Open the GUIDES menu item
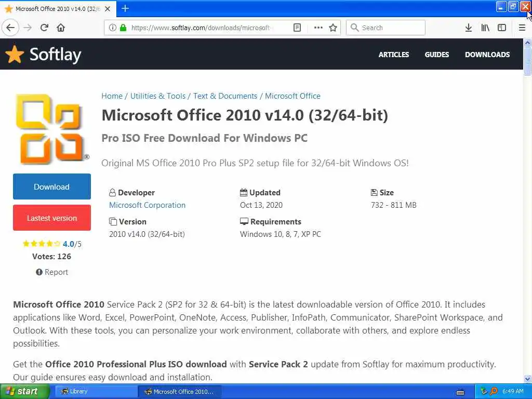Screen dimensions: 532x399 click(436, 55)
